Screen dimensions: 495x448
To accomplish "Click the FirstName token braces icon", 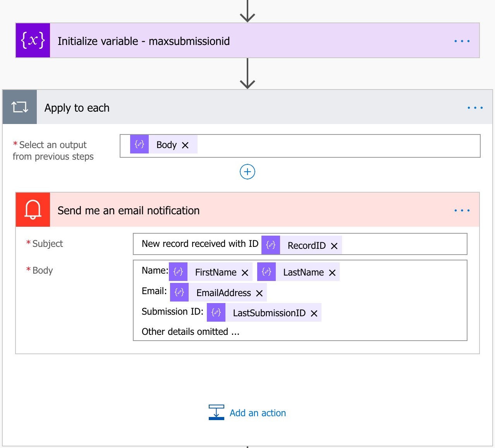I will click(178, 272).
